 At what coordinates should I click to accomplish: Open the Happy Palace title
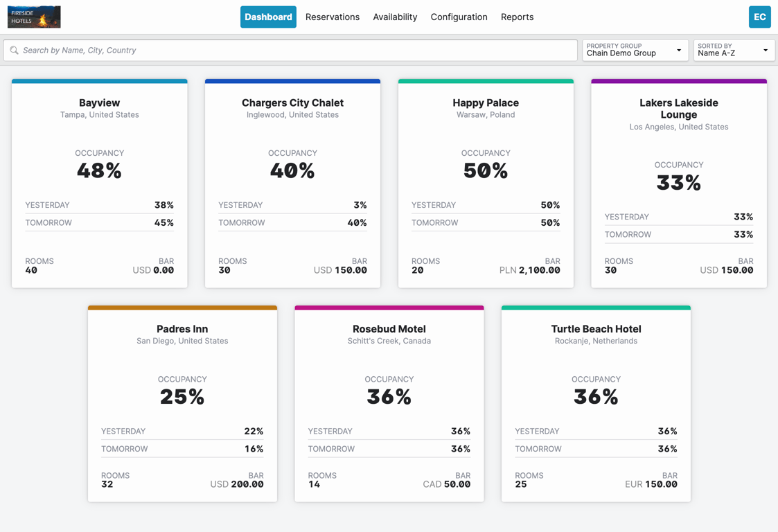[x=486, y=103]
